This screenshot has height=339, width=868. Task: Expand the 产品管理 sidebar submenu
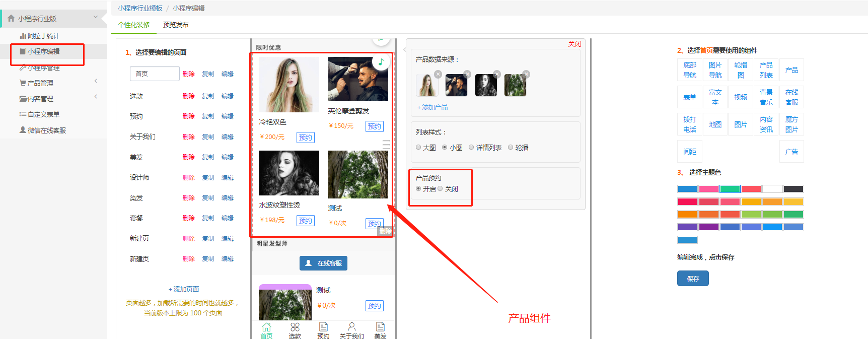(x=96, y=81)
